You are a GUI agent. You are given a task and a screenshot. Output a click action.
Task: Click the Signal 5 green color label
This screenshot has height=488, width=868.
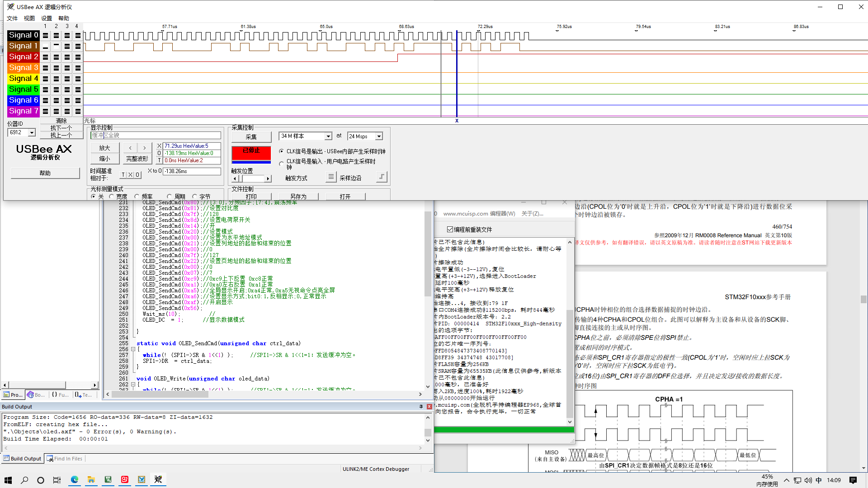pyautogui.click(x=24, y=89)
